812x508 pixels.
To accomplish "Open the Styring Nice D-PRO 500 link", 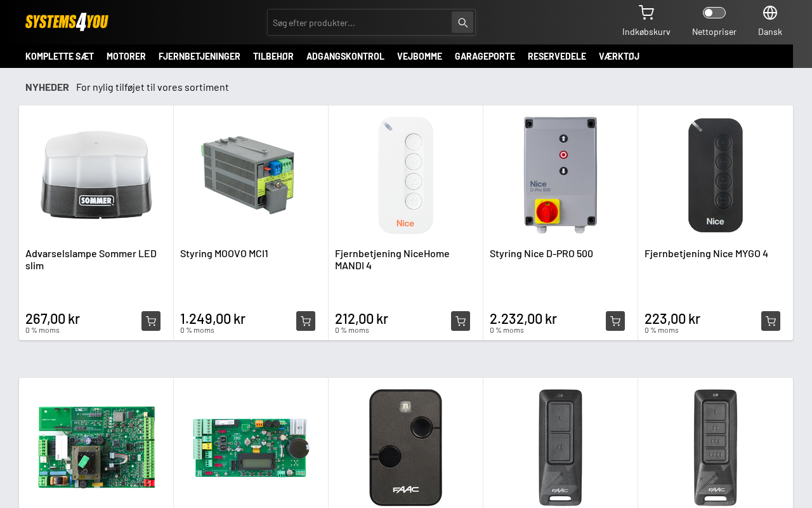I will (541, 253).
